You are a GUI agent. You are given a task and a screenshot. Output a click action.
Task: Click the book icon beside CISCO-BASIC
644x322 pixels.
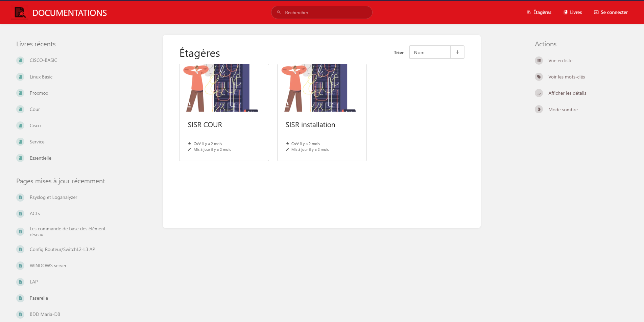pyautogui.click(x=20, y=60)
